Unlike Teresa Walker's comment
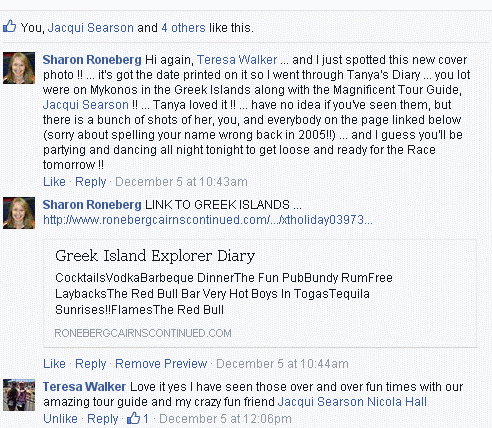Viewport: 492px width, 428px height. click(60, 419)
